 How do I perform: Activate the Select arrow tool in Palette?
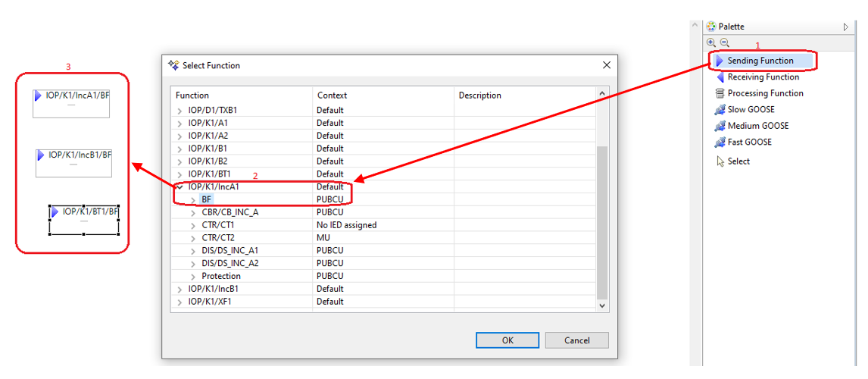click(x=738, y=161)
